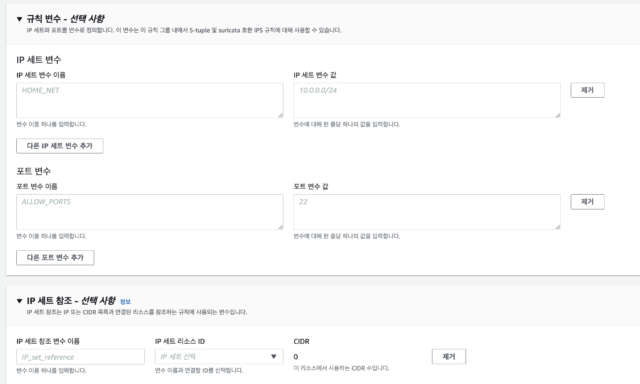Image resolution: width=640 pixels, height=384 pixels.
Task: Click resize handle of 포트 변수 이름 textarea
Action: (280, 226)
